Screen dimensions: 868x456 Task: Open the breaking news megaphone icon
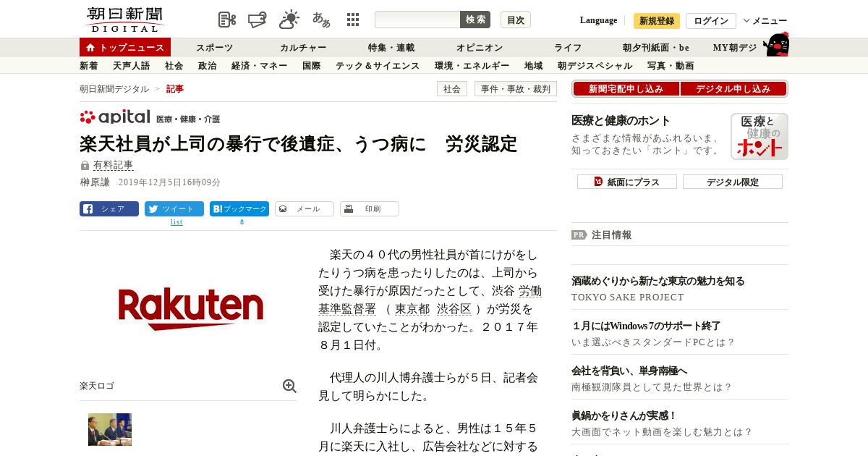click(258, 20)
